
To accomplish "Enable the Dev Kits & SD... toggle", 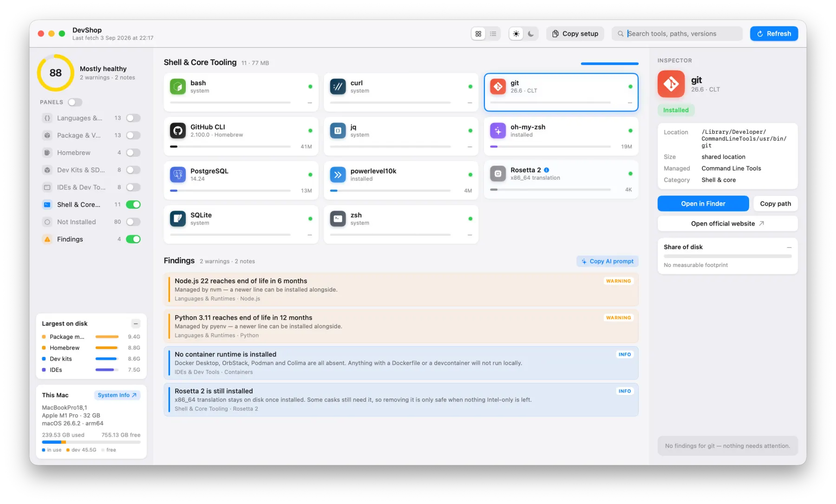I will pyautogui.click(x=133, y=170).
